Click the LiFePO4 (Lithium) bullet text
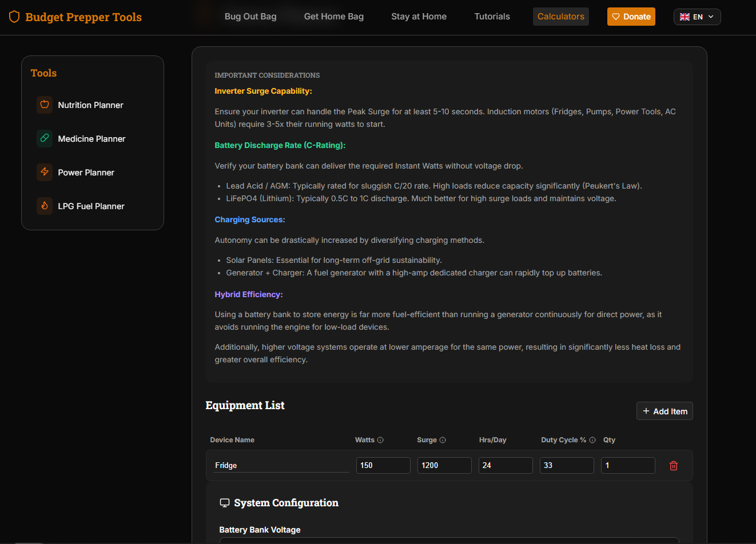756x544 pixels. (421, 198)
